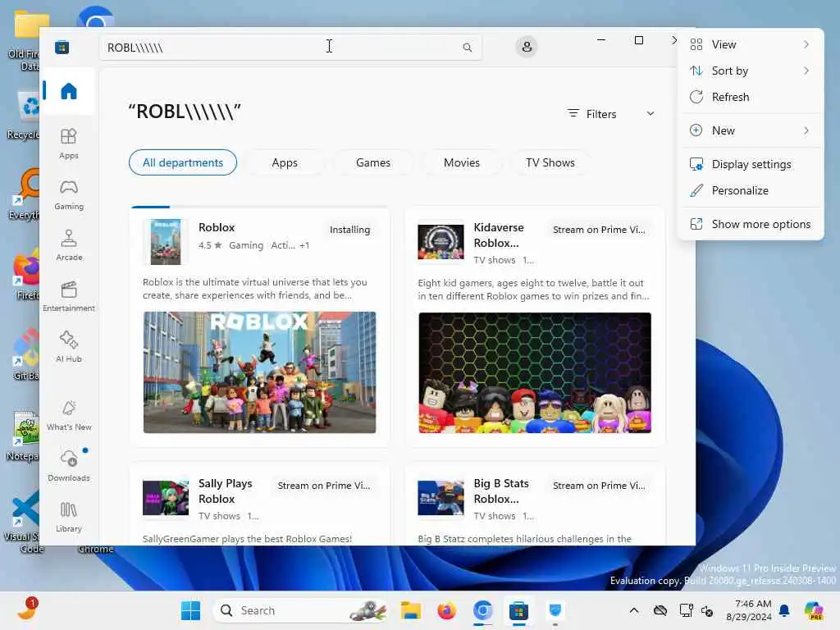Click the Installing button for Roblox
The image size is (840, 630).
click(349, 230)
